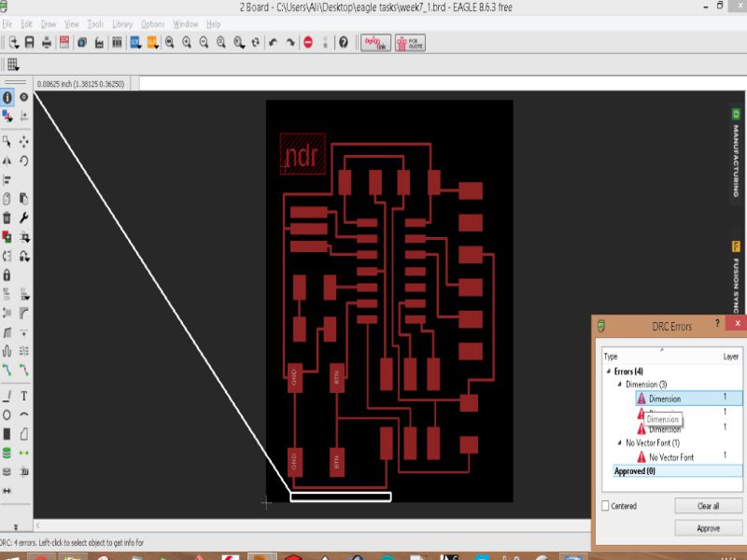Select the No Vector Font error entry
The height and width of the screenshot is (560, 747).
[670, 457]
